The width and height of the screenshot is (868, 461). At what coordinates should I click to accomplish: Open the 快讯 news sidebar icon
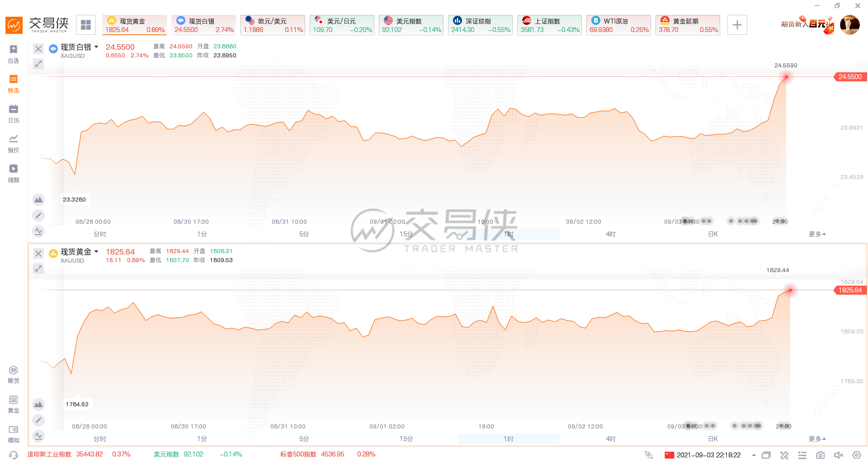14,84
